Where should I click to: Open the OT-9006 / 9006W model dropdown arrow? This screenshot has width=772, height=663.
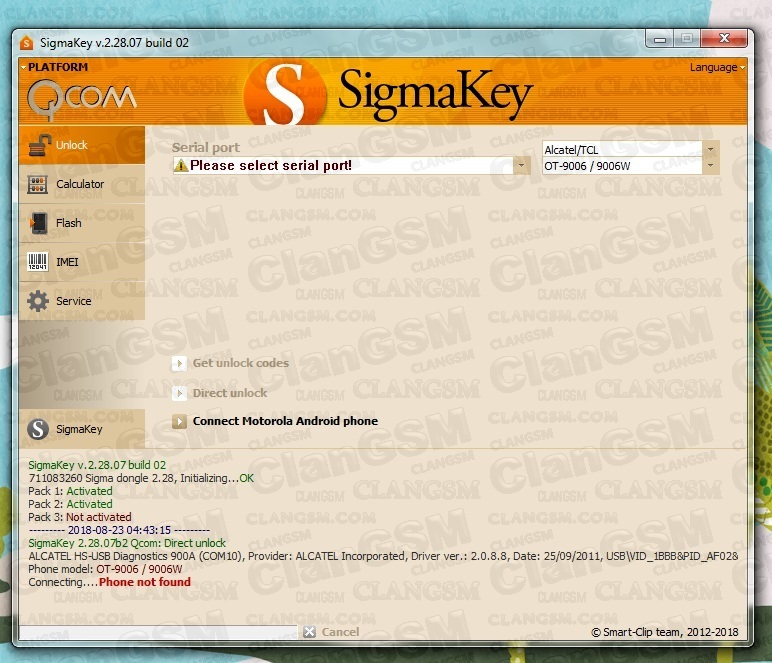[x=710, y=166]
